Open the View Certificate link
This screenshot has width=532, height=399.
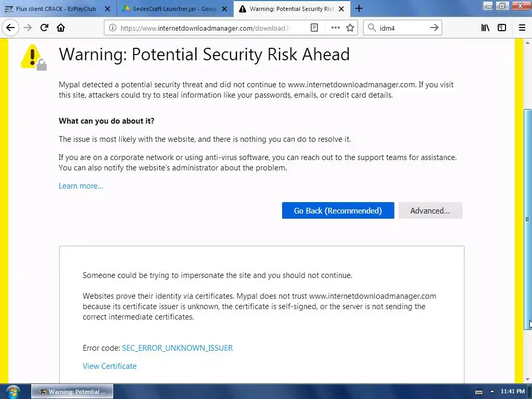(x=109, y=366)
